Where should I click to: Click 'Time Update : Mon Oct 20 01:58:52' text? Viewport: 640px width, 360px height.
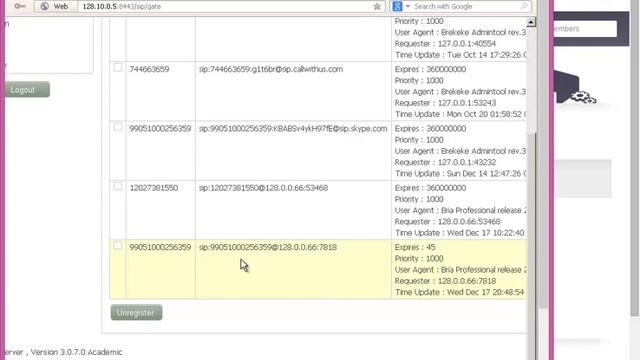coord(458,114)
